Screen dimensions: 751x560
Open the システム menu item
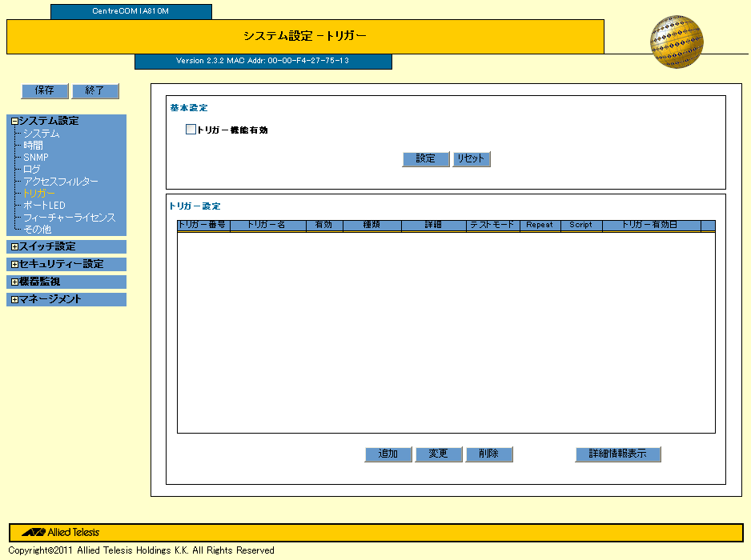41,134
